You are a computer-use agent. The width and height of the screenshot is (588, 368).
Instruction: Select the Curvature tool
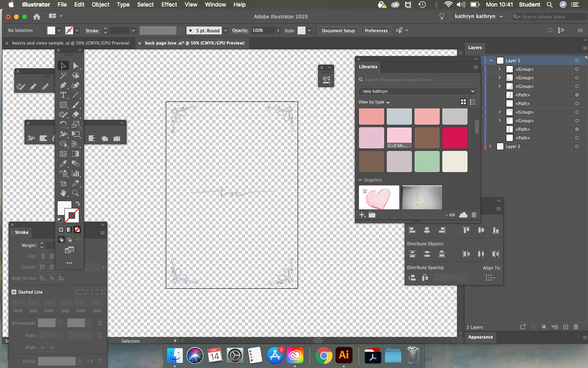tap(76, 85)
